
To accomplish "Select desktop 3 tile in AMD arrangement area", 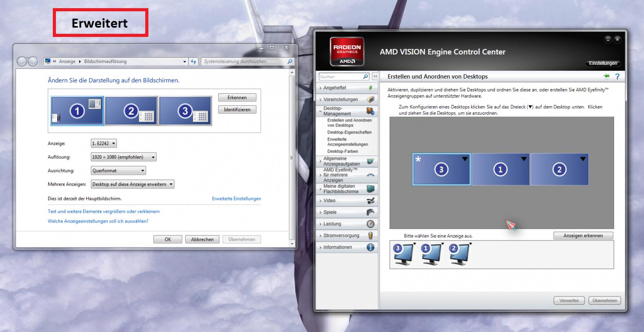I will click(x=441, y=169).
